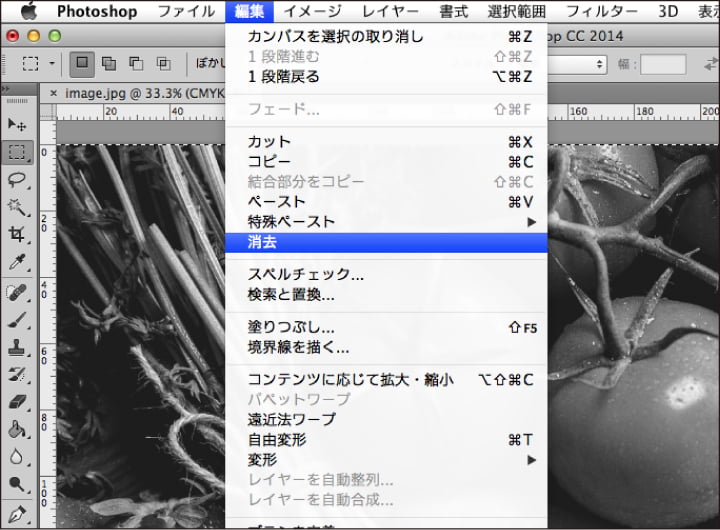Choose ペースト from the edit menu
720x530 pixels.
click(386, 202)
